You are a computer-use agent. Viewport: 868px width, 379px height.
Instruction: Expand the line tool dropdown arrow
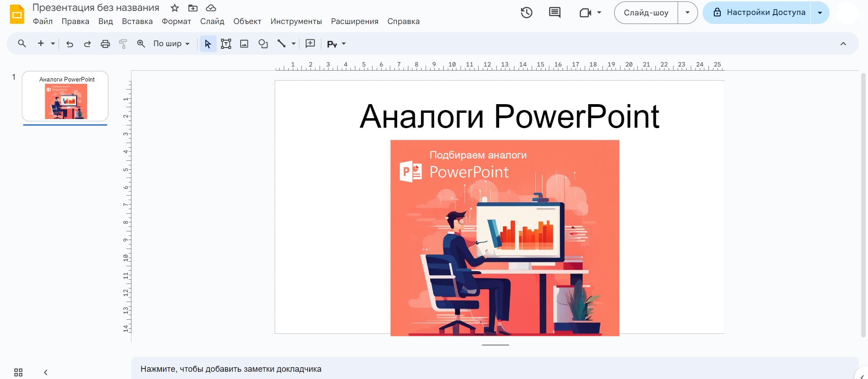pos(293,43)
